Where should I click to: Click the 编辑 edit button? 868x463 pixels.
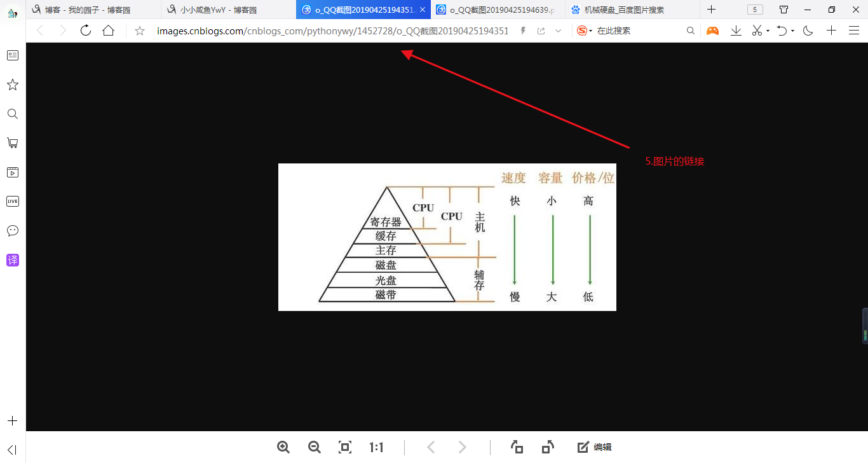(595, 447)
